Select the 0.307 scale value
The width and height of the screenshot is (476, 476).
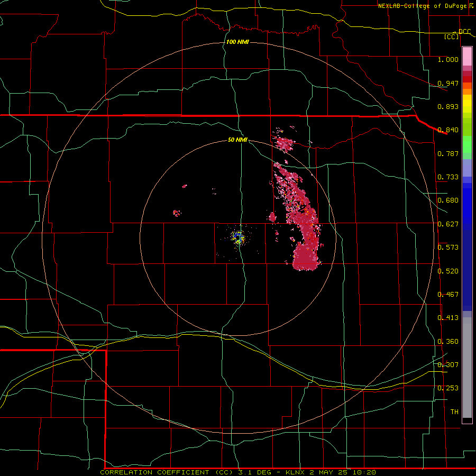tap(448, 365)
